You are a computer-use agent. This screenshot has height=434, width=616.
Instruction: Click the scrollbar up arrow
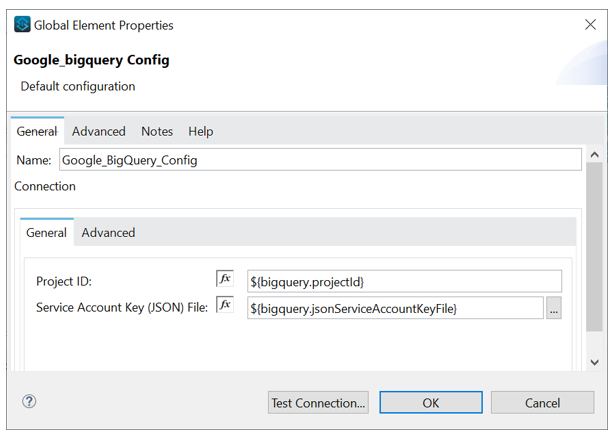tap(594, 155)
